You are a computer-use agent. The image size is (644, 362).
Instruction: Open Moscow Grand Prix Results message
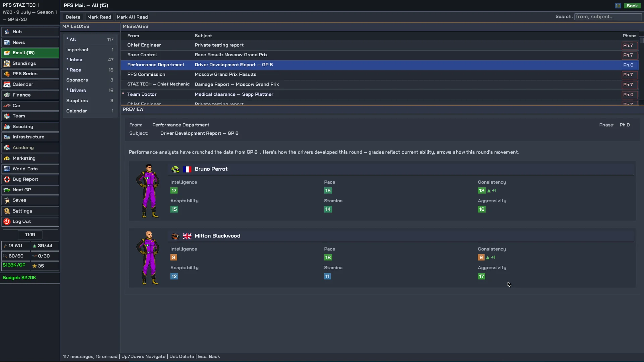pos(380,75)
